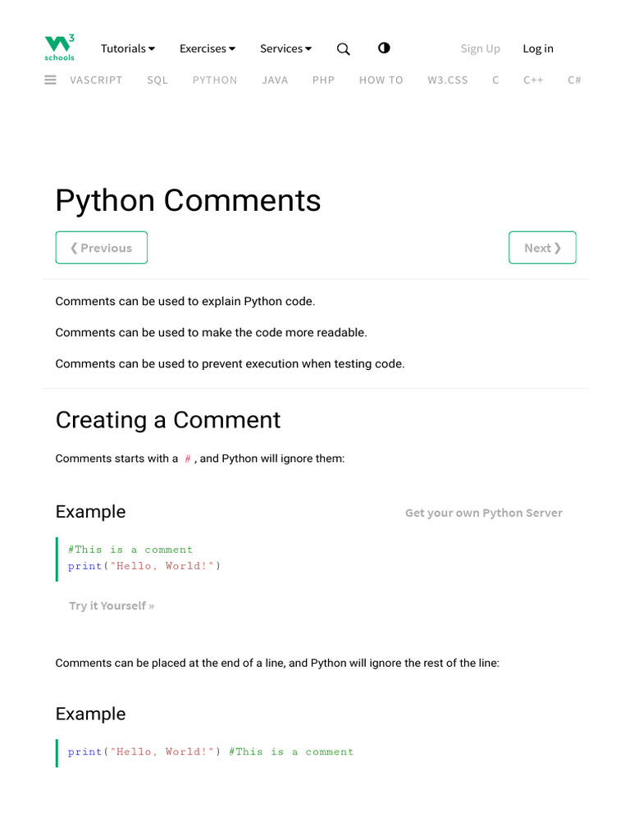Screen dimensions: 630x840
Task: Select SQL in the topic bar
Action: click(157, 80)
